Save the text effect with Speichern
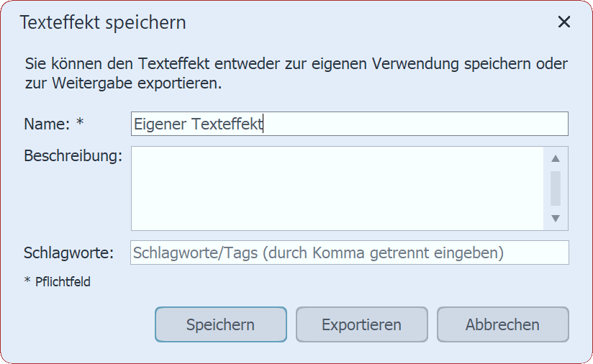The image size is (593, 364). (220, 324)
